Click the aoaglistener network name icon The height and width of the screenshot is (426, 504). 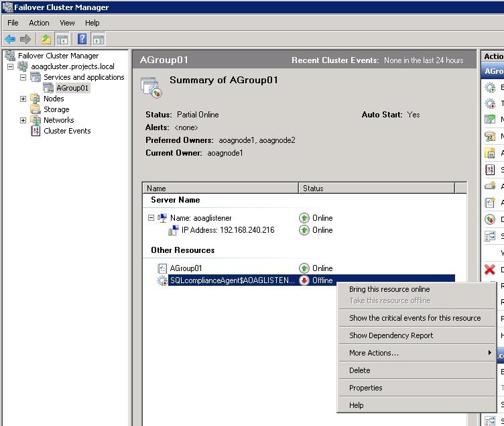tap(162, 218)
